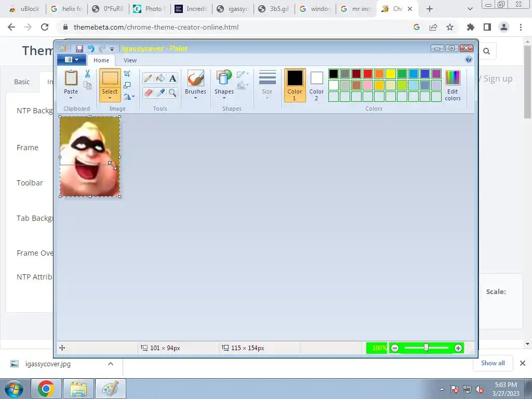Expand the Brushes dropdown arrow
This screenshot has width=532, height=399.
[196, 98]
